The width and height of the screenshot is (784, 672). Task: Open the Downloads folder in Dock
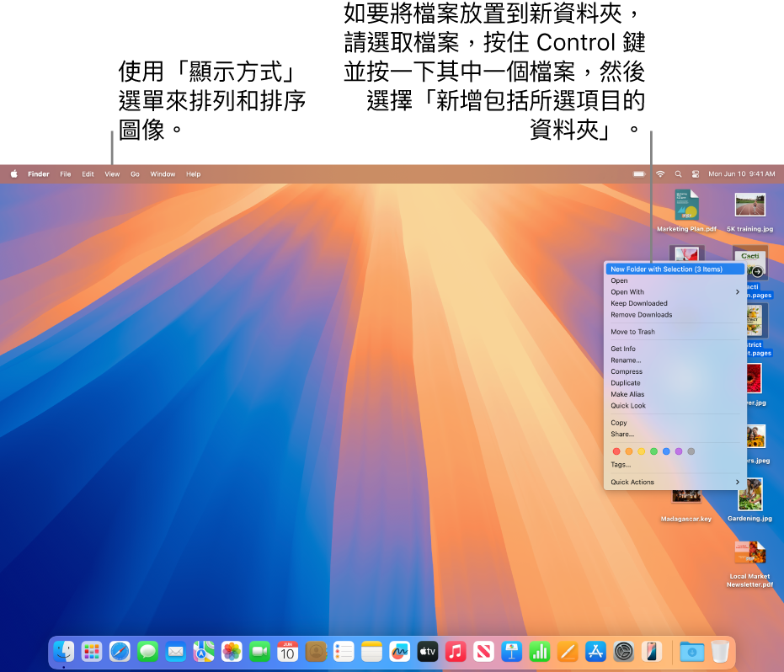point(692,652)
